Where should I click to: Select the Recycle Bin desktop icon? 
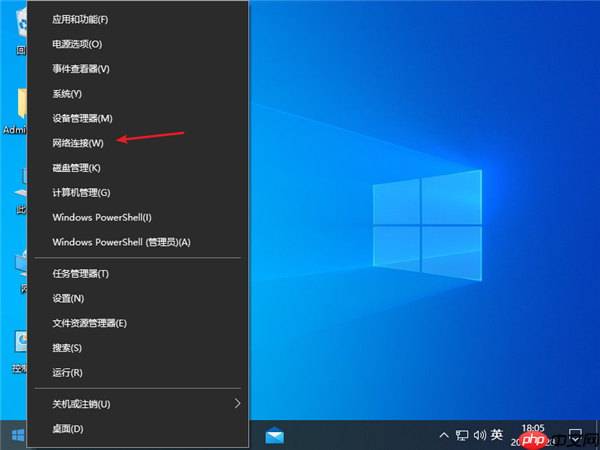click(21, 31)
